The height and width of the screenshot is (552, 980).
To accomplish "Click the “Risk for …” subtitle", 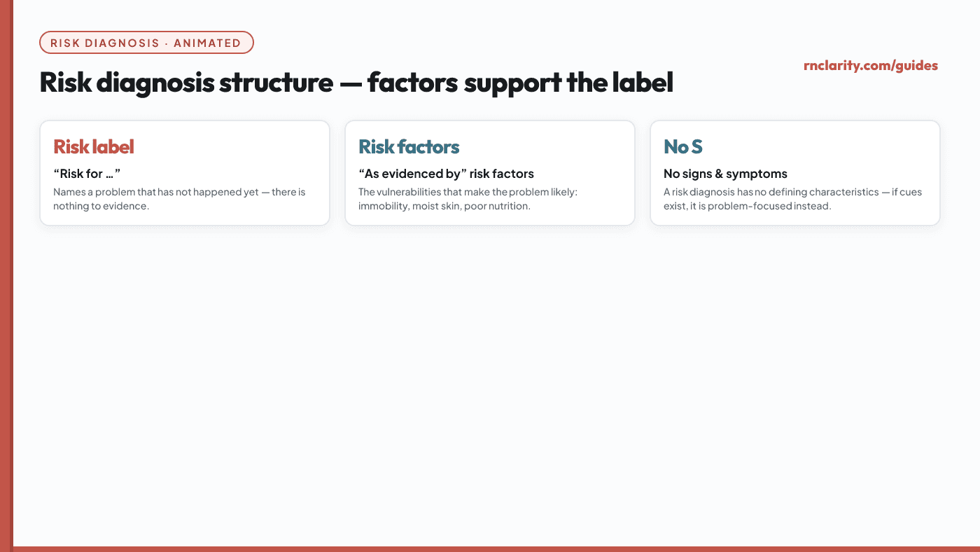I will click(87, 174).
